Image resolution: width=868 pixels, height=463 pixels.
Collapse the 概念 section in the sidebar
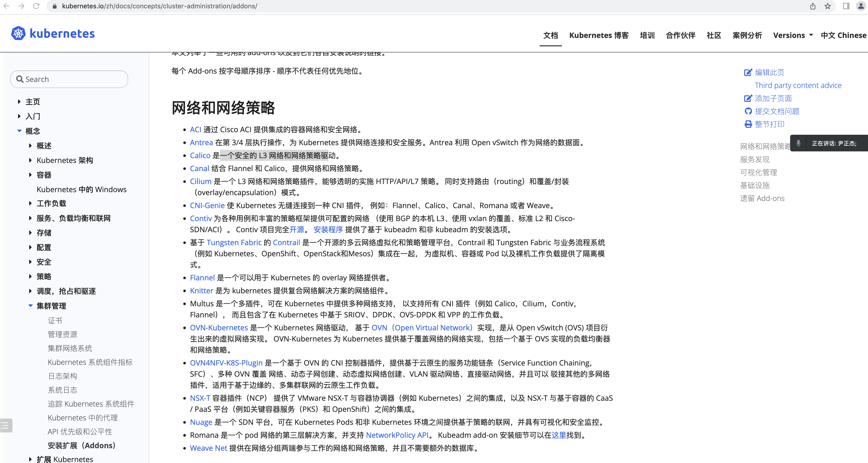(x=19, y=131)
